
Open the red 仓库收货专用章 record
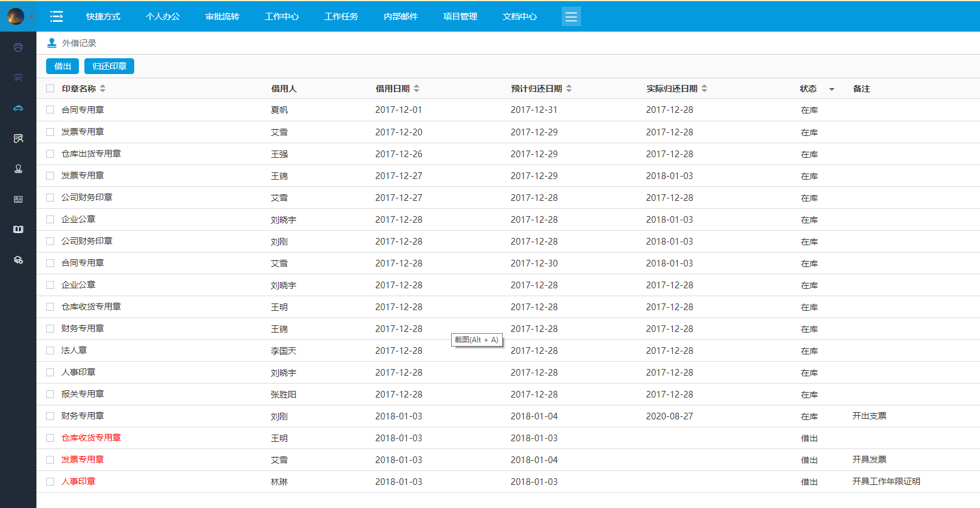click(91, 438)
